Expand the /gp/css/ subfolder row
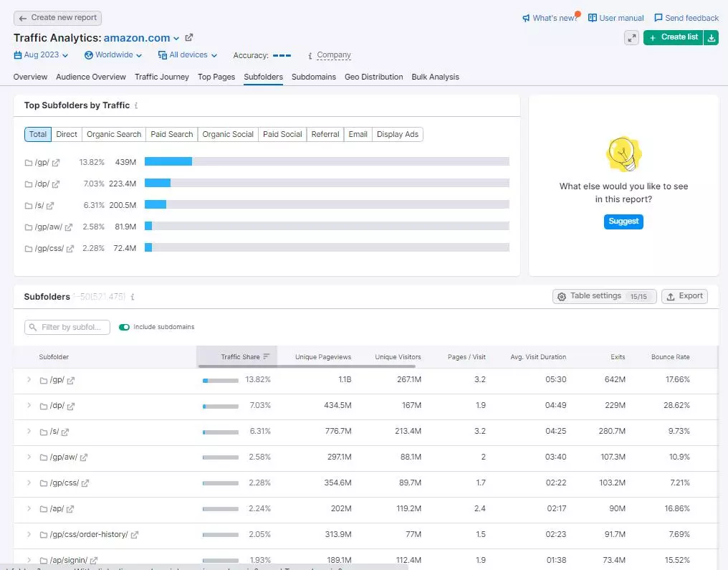This screenshot has height=570, width=728. click(x=29, y=483)
